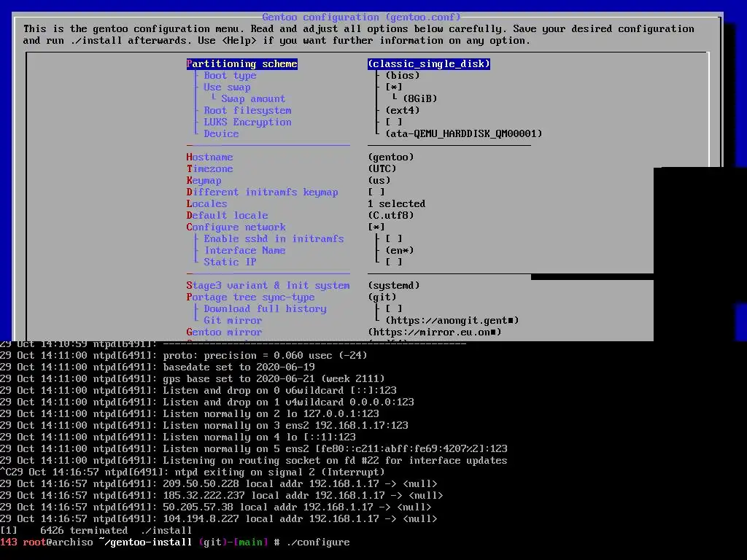747x560 pixels.
Task: Select the Partitioning scheme menu entry
Action: (242, 64)
